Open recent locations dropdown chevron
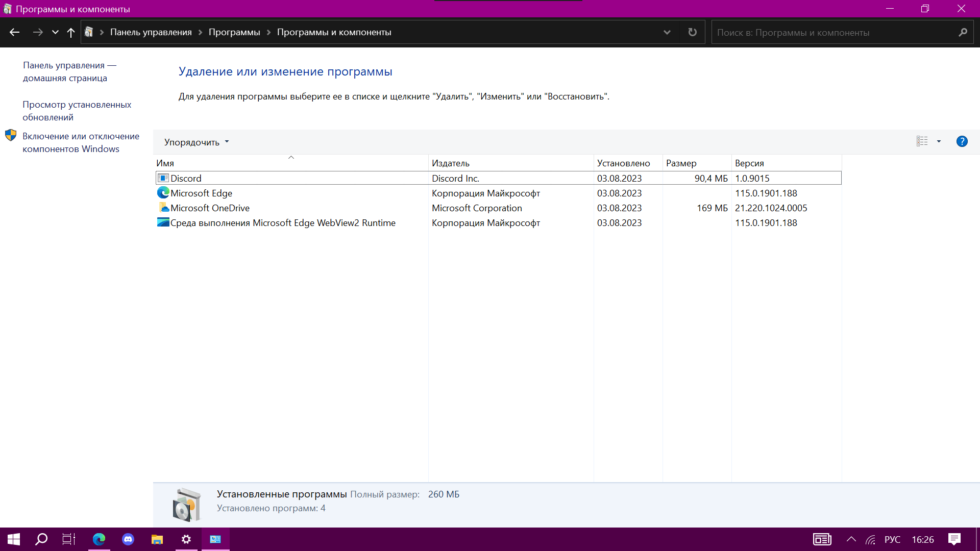980x551 pixels. tap(55, 32)
